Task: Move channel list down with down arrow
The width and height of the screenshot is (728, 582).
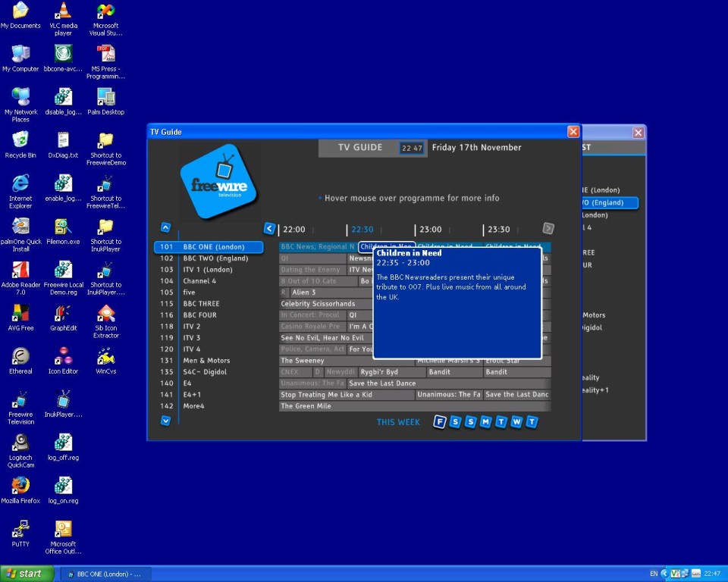Action: (166, 421)
